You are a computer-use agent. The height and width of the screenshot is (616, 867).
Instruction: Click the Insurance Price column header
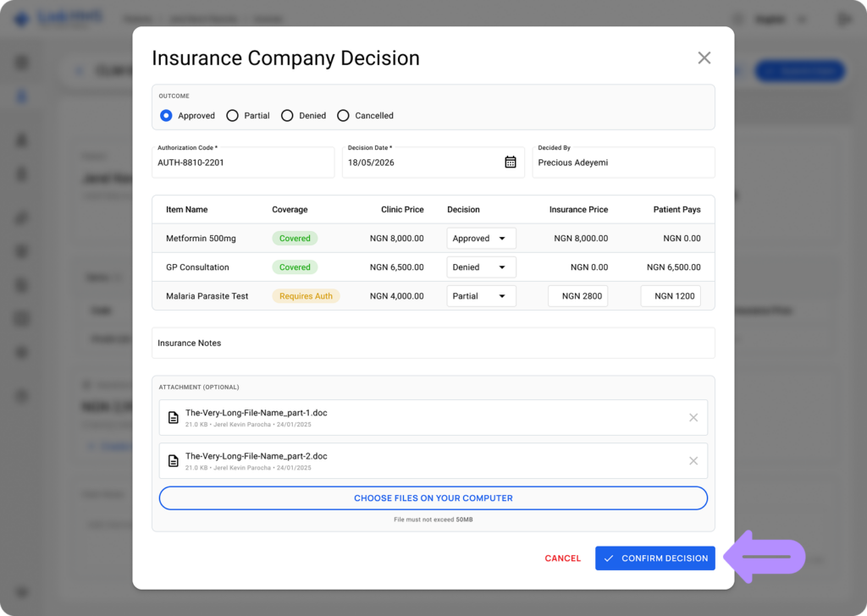pos(578,209)
